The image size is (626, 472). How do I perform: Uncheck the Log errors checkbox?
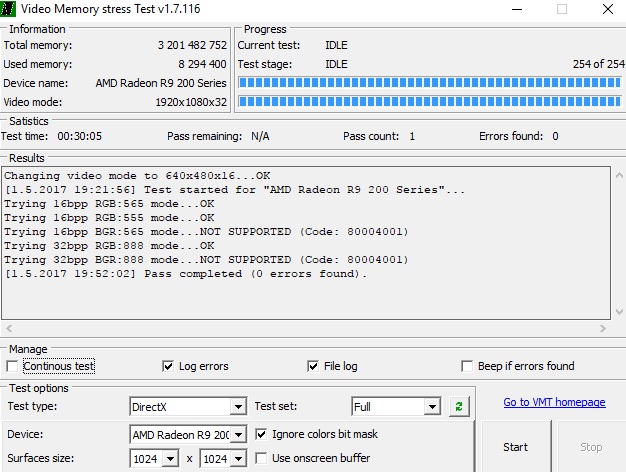168,366
